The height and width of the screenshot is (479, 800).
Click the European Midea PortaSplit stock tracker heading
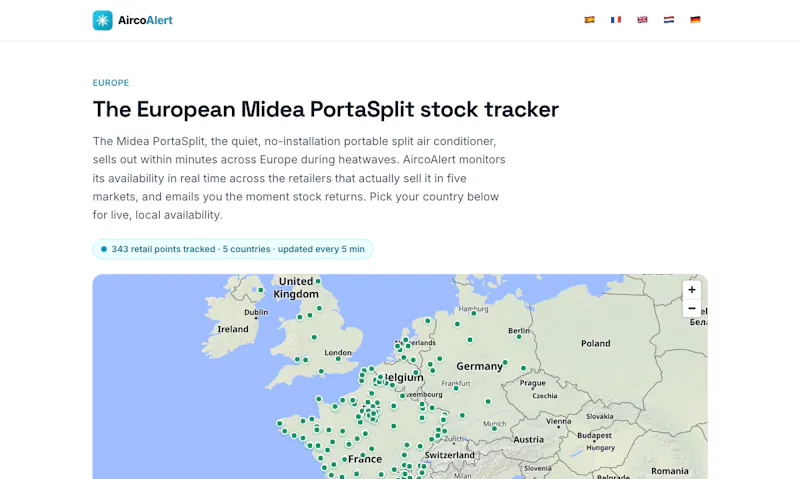(x=326, y=109)
